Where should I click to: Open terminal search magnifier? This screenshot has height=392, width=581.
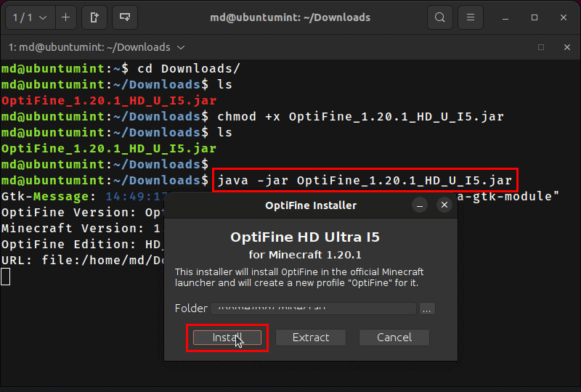point(440,17)
